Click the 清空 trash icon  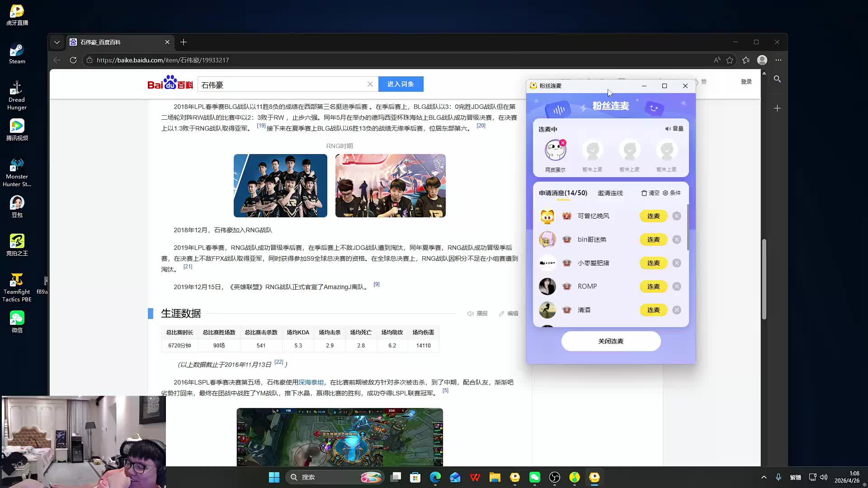pos(644,193)
